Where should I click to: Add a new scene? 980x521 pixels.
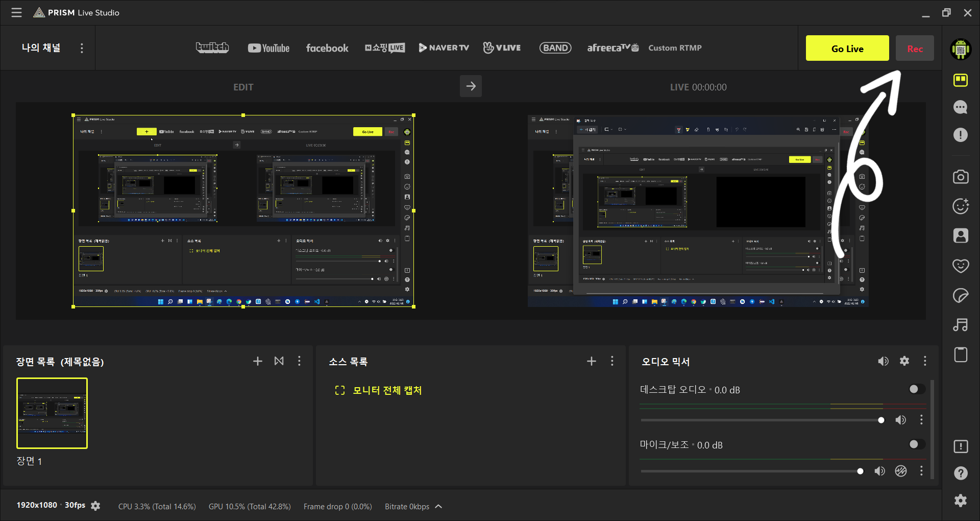click(258, 361)
